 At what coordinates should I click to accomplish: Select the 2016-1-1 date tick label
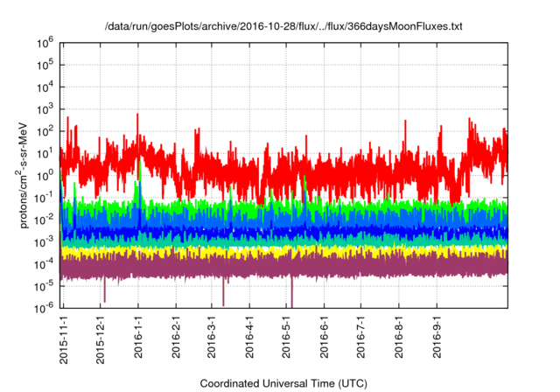click(138, 338)
